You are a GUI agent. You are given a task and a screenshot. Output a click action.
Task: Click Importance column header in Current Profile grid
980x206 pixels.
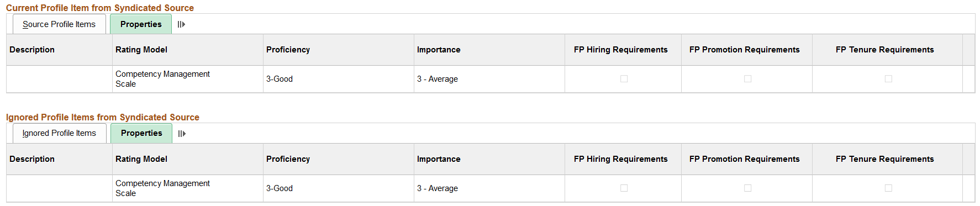439,50
